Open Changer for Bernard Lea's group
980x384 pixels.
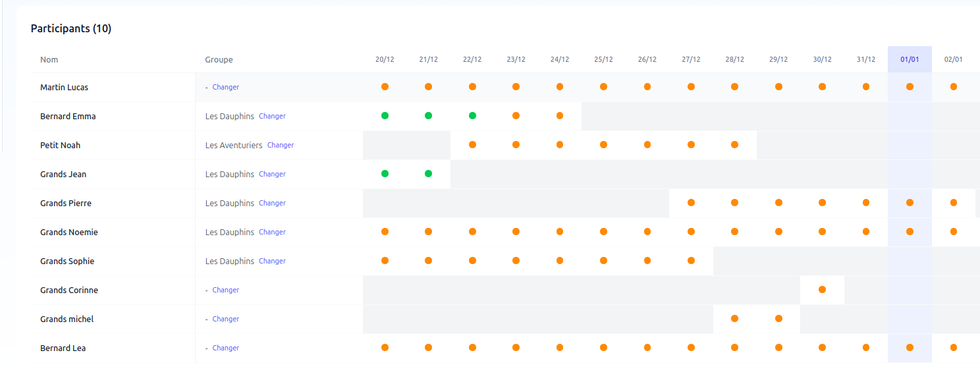point(225,348)
